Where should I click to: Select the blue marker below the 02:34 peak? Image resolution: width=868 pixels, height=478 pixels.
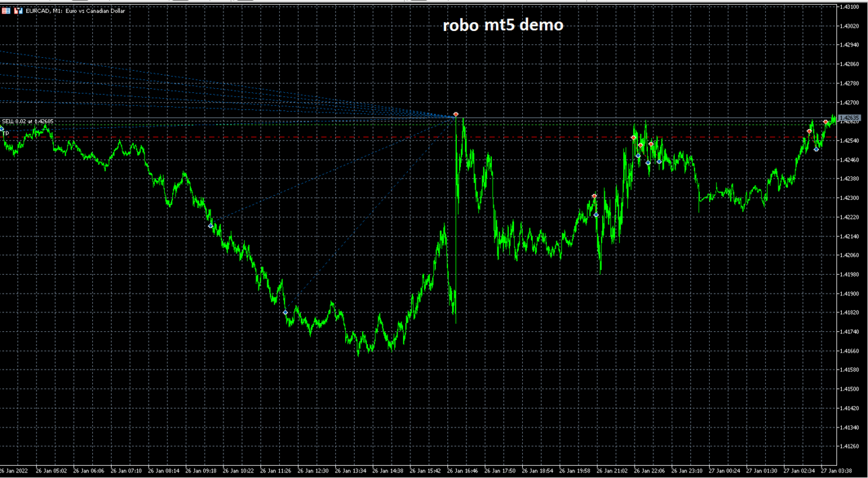pos(816,149)
